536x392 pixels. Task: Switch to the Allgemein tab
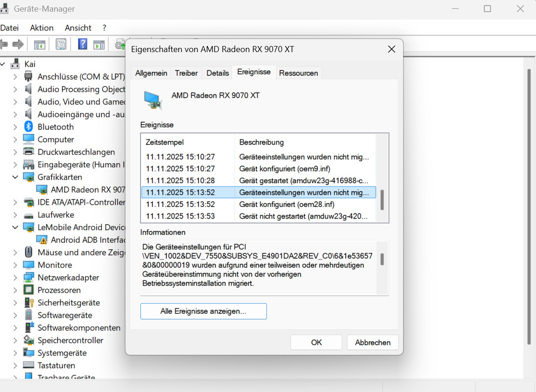tap(151, 73)
